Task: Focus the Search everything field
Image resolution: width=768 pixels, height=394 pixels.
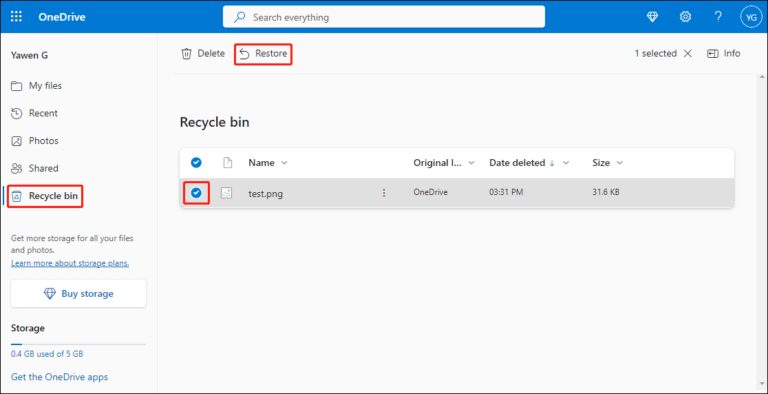Action: tap(384, 17)
